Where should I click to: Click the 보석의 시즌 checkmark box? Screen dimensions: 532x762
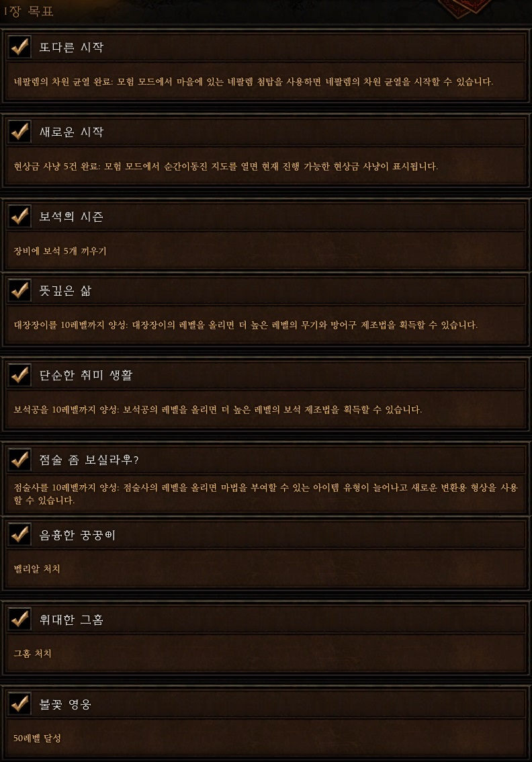tap(20, 216)
